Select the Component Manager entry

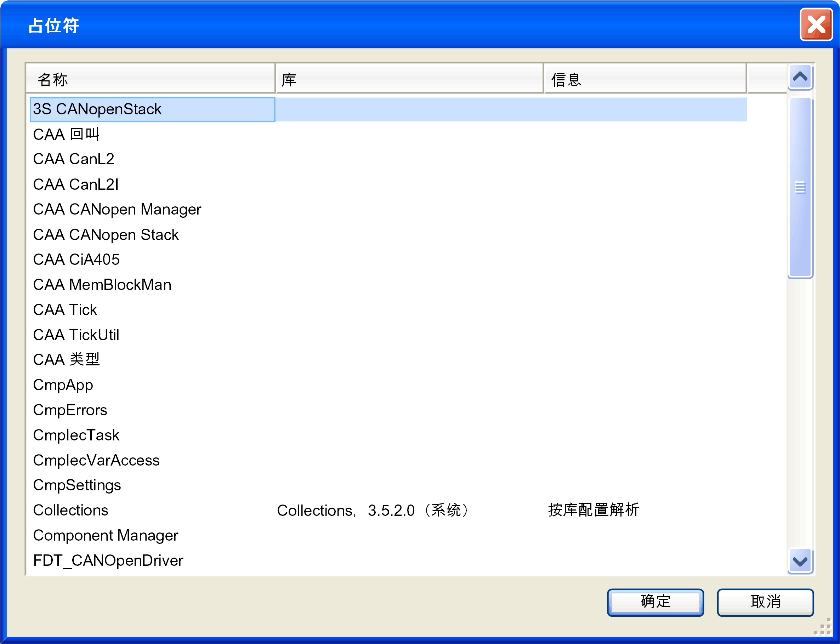[x=106, y=536]
